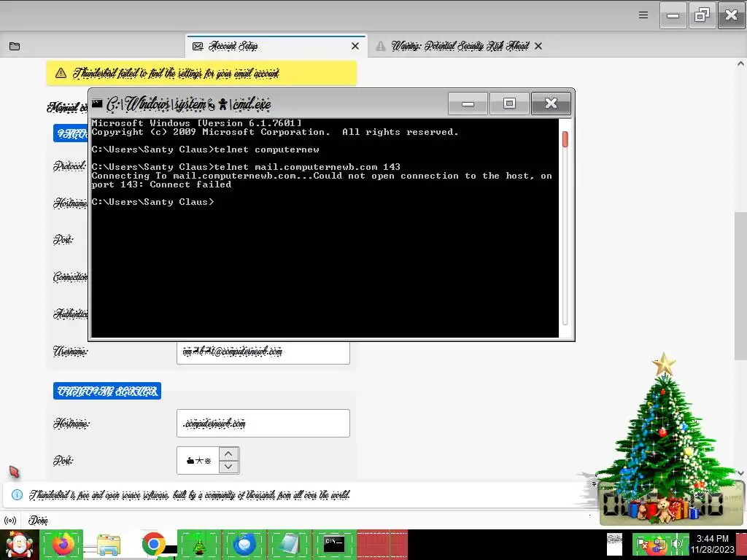Screen dimensions: 747x560
Task: Click the Show Desktop strip beside the clock
Action: (x=741, y=544)
